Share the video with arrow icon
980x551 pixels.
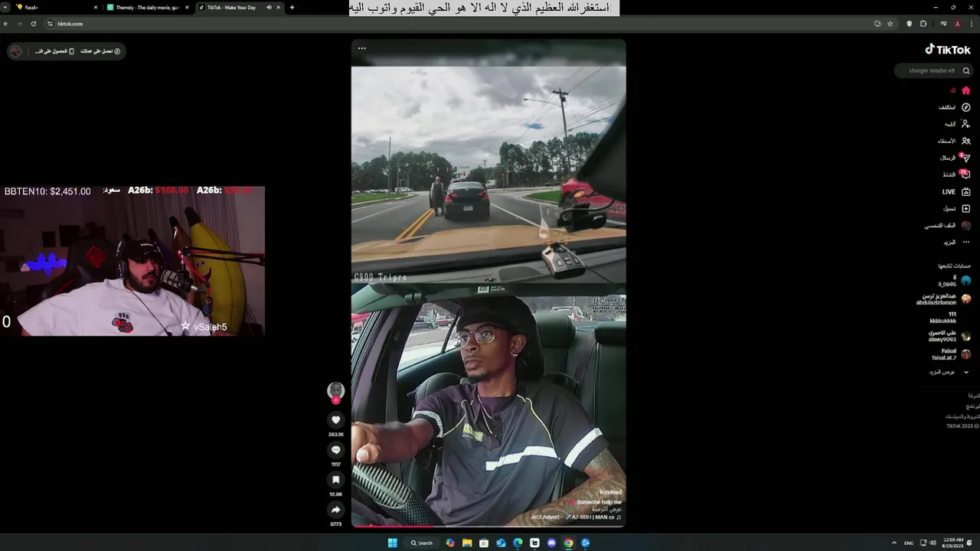[x=335, y=510]
